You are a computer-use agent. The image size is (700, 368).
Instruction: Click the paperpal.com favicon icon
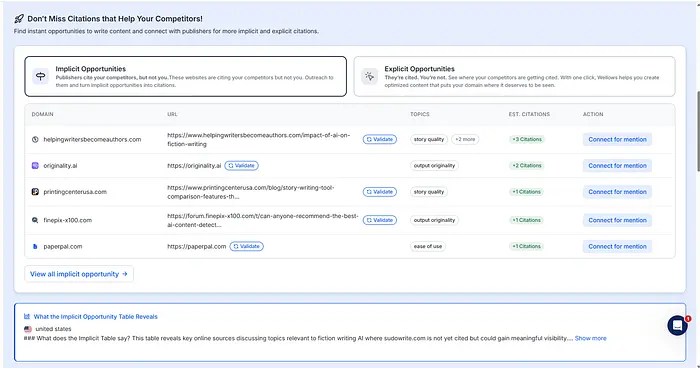(35, 247)
